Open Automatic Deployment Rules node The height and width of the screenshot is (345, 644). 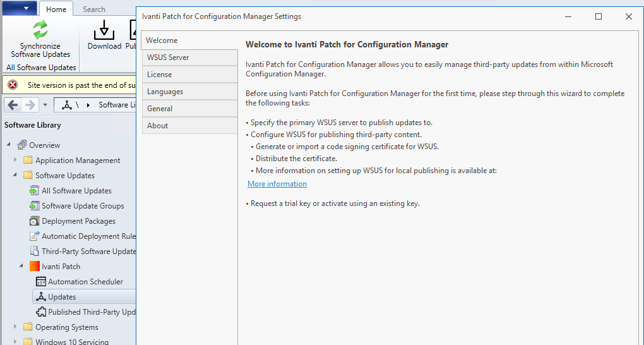pyautogui.click(x=88, y=236)
